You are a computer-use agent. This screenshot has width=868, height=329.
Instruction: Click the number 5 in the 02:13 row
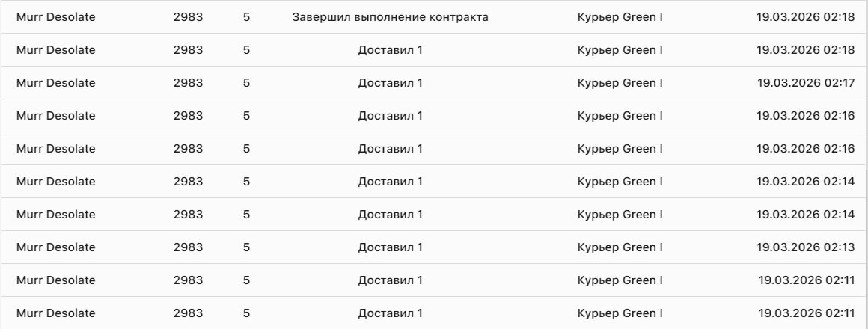[x=246, y=247]
